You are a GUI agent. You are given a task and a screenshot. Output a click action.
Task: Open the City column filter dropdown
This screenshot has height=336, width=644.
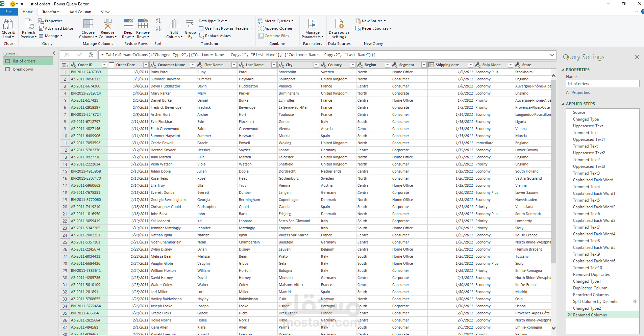(316, 65)
